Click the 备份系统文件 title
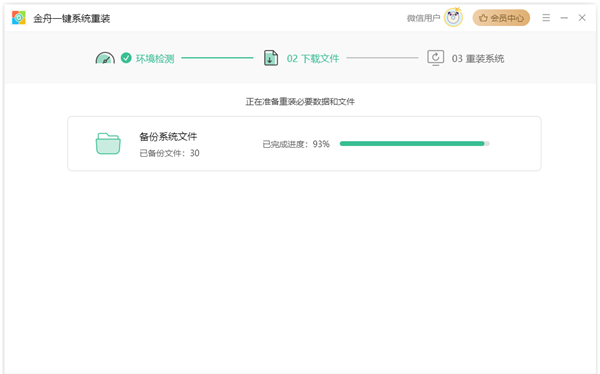The width and height of the screenshot is (600, 374). [168, 137]
